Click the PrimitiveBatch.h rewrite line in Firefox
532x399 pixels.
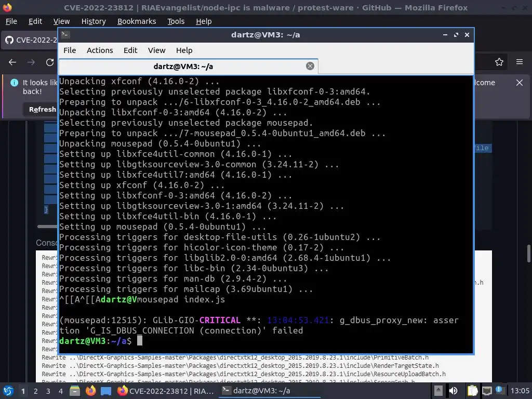(235, 357)
